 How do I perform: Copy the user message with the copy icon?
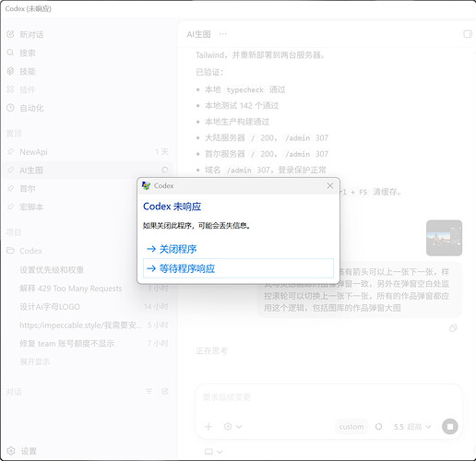(x=453, y=328)
